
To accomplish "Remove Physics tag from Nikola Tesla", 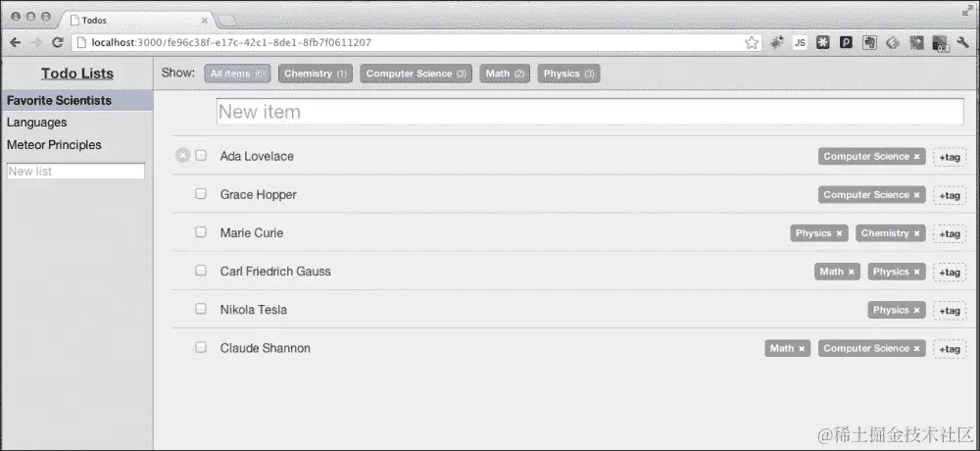I will pyautogui.click(x=917, y=310).
